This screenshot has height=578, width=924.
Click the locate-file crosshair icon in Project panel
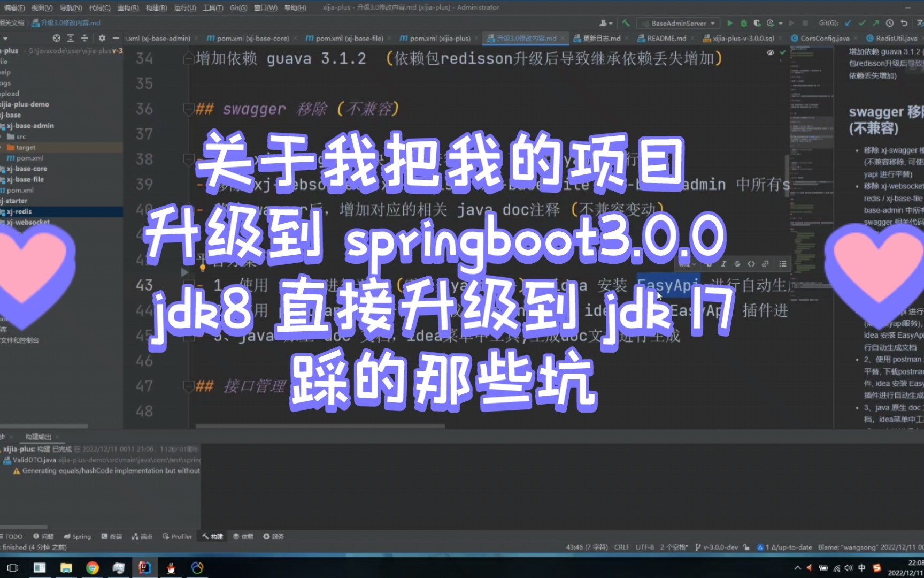coord(57,38)
